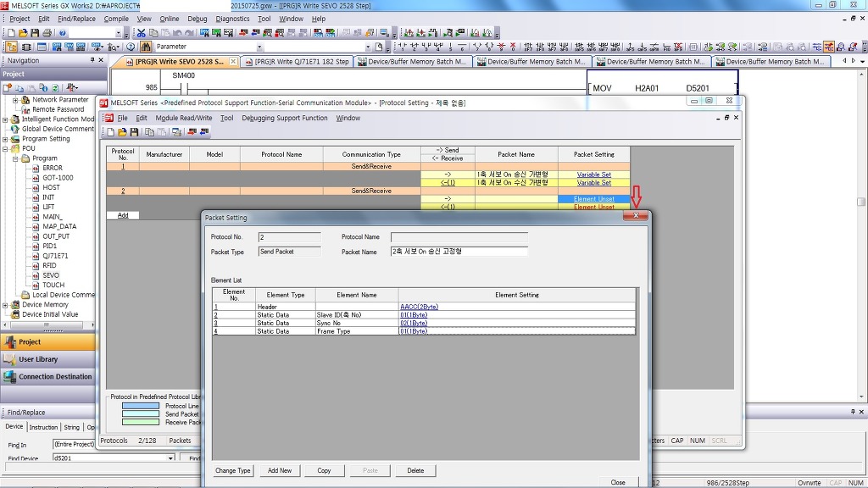The height and width of the screenshot is (488, 868).
Task: Click the Open folder icon in Protocol Setting toolbar
Action: (x=122, y=132)
